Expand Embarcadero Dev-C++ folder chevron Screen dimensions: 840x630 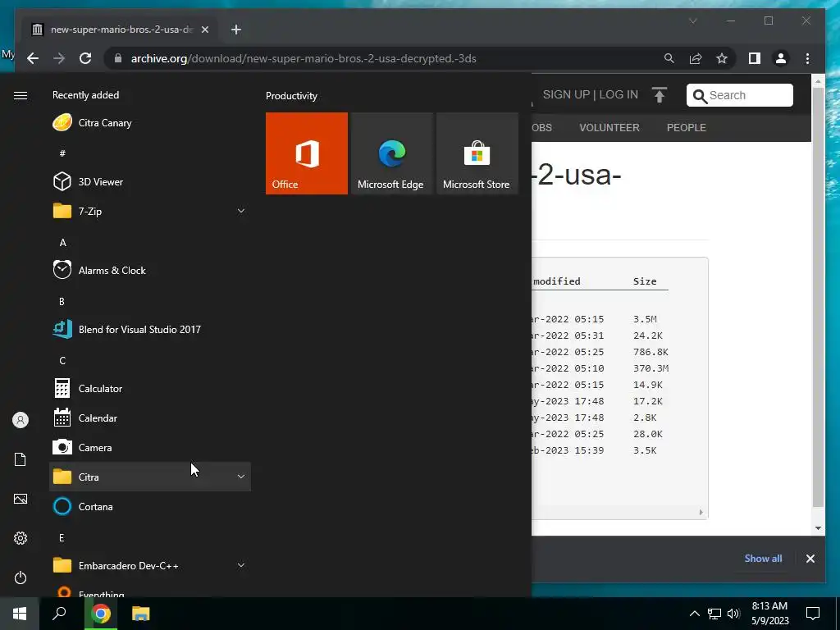click(241, 565)
